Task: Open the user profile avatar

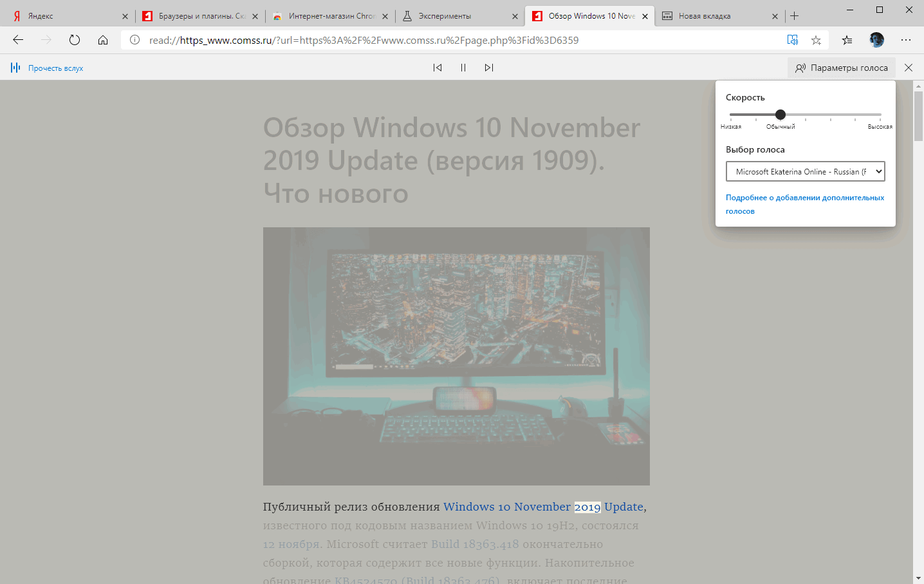Action: click(x=876, y=40)
